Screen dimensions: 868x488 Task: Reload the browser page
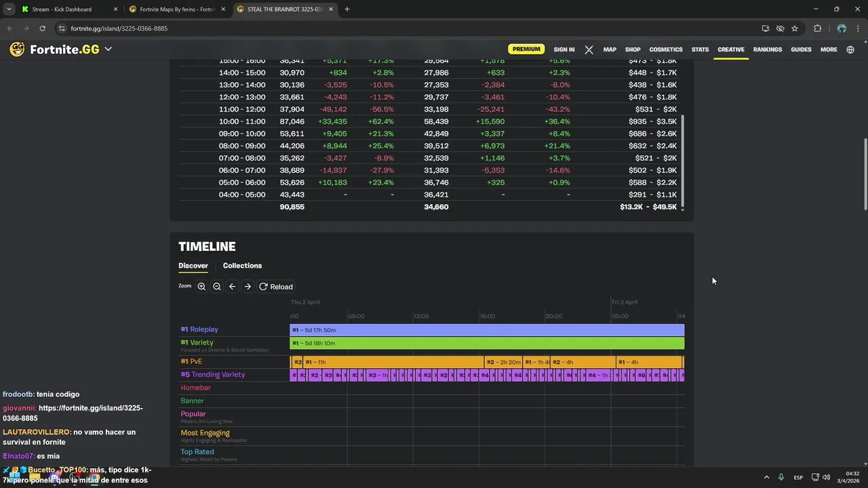click(42, 28)
